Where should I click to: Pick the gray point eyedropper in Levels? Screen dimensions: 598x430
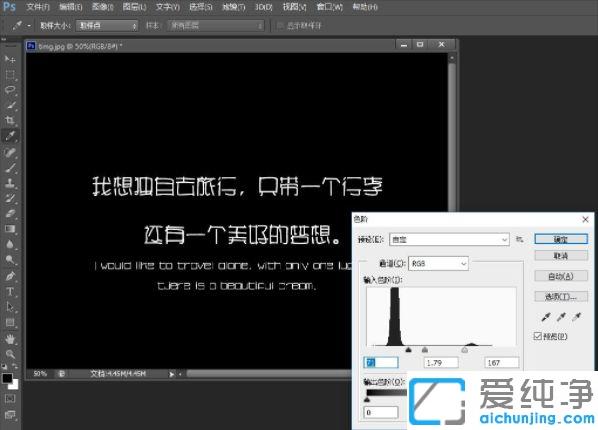(x=561, y=317)
